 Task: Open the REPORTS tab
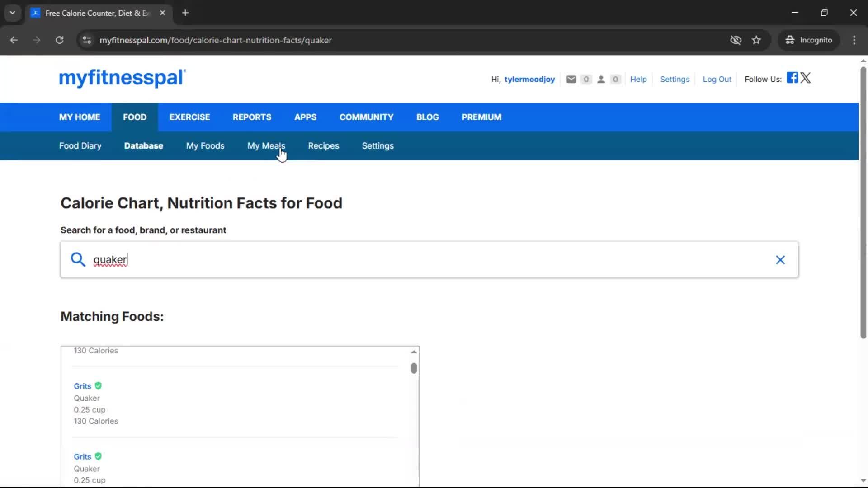point(252,117)
